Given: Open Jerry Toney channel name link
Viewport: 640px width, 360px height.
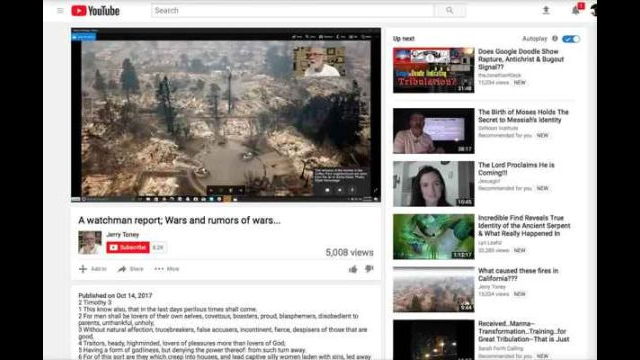Looking at the screenshot, I should click(122, 235).
